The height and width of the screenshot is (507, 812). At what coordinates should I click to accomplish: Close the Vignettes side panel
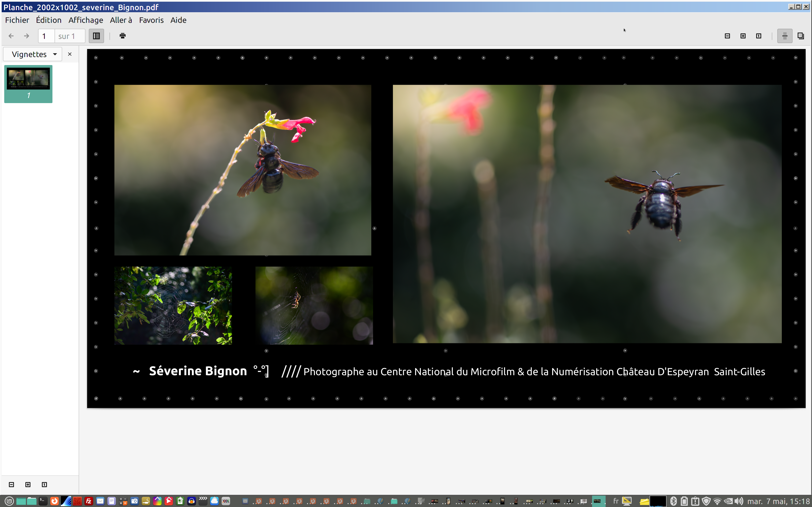[70, 54]
